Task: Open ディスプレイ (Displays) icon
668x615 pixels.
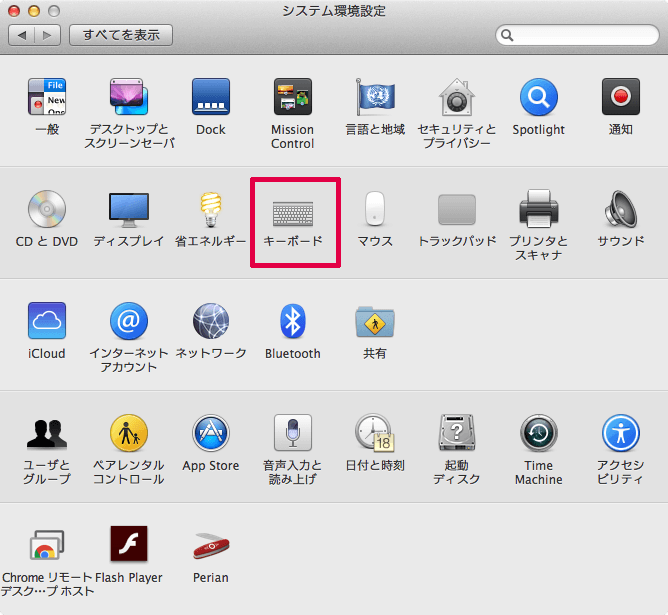Action: [x=129, y=210]
